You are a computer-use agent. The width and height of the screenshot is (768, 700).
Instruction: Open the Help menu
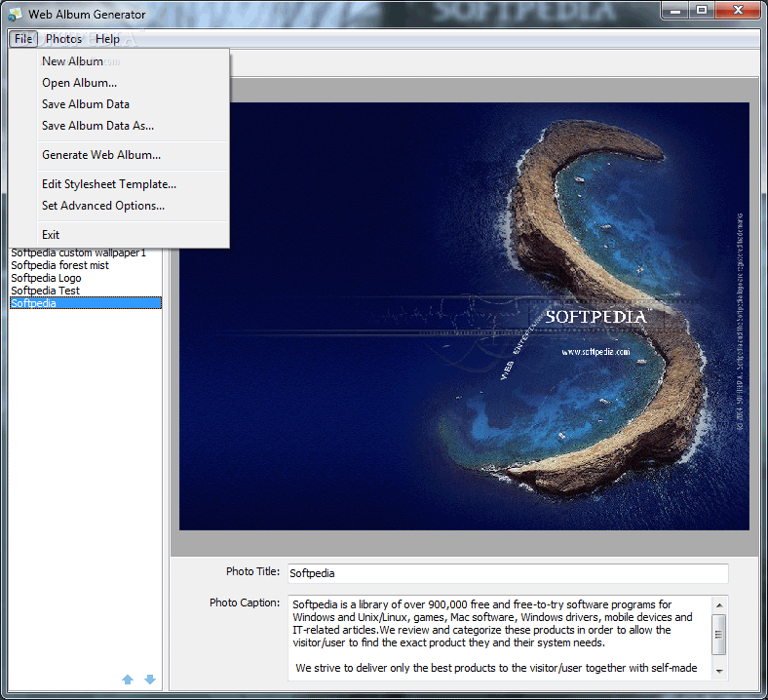(108, 39)
